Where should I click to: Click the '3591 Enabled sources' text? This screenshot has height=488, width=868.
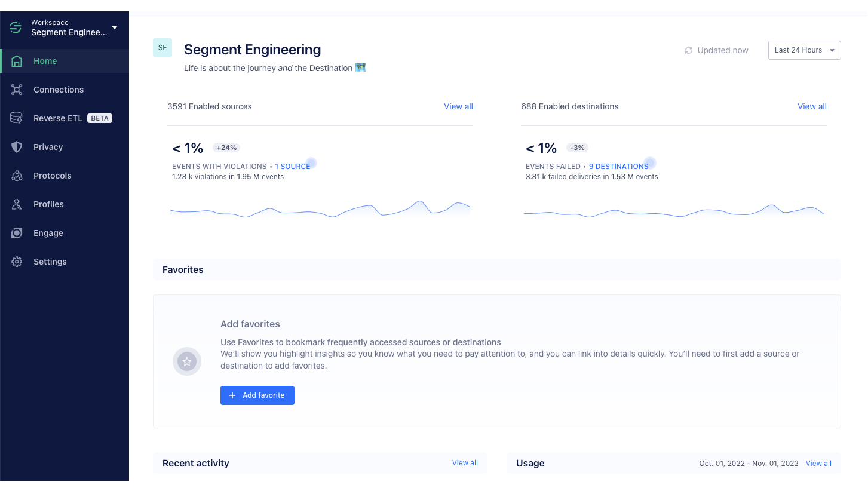tap(210, 106)
